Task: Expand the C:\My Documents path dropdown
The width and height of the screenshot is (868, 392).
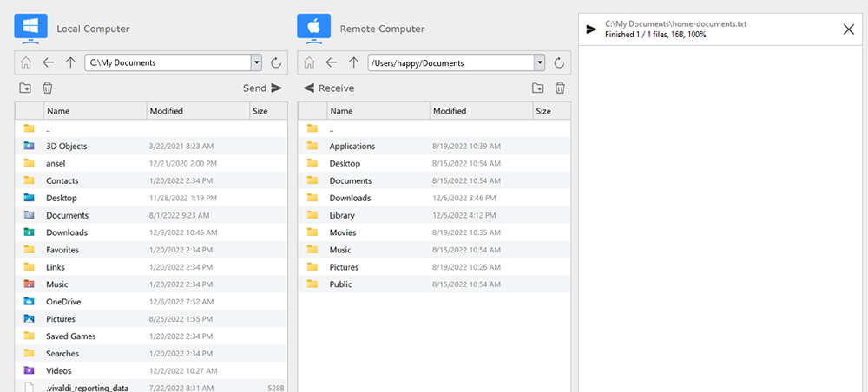Action: coord(256,62)
